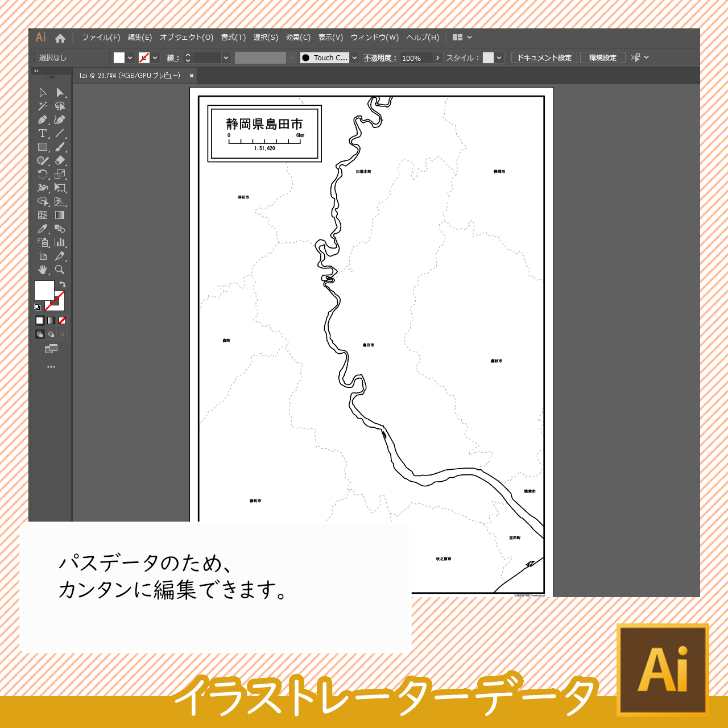The width and height of the screenshot is (728, 728).
Task: Pick the Mesh tool
Action: (x=43, y=215)
